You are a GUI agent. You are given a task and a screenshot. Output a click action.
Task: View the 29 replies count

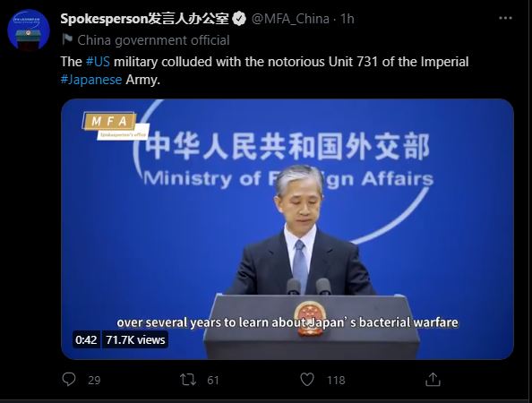94,381
